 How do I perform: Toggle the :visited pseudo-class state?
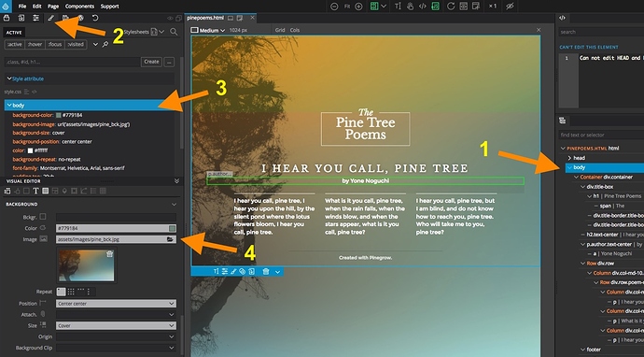(76, 45)
